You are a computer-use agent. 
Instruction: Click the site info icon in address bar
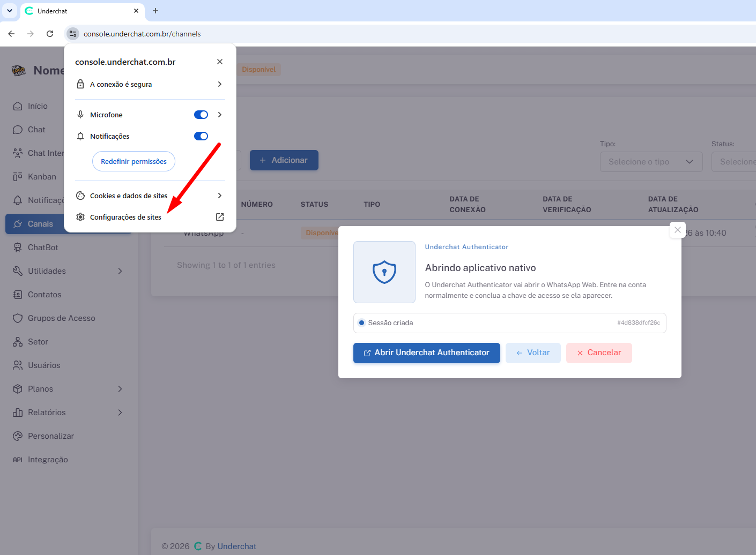[73, 34]
